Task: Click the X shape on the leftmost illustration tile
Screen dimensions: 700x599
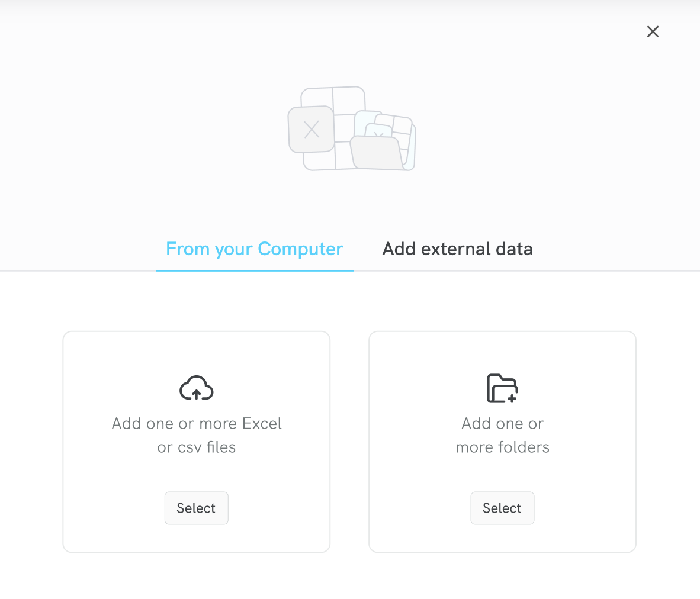Action: [x=311, y=130]
